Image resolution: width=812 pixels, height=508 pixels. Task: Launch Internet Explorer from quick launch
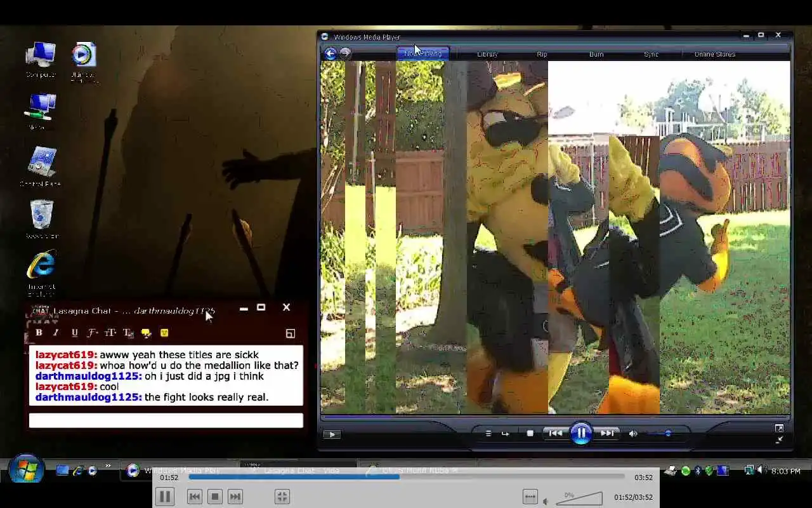click(x=78, y=471)
